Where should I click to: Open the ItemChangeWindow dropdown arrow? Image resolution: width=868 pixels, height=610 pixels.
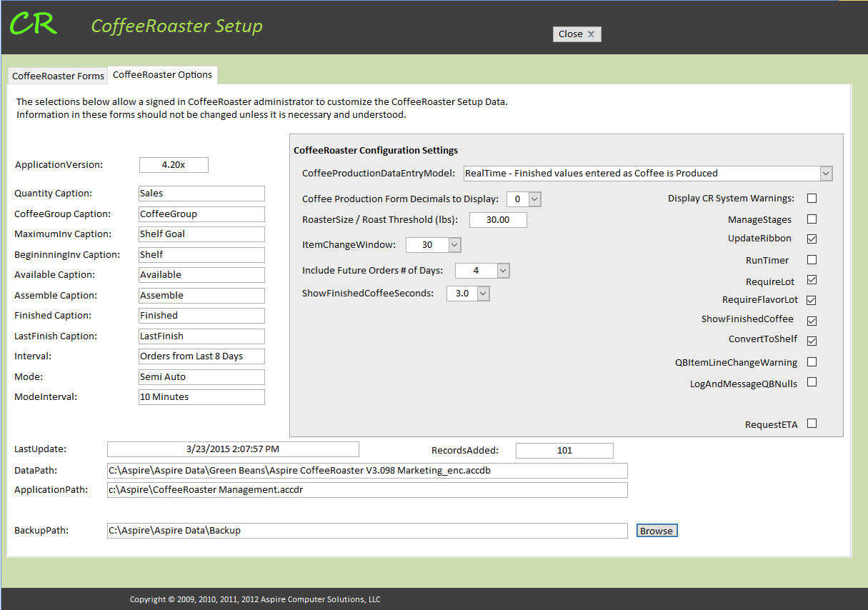(454, 245)
